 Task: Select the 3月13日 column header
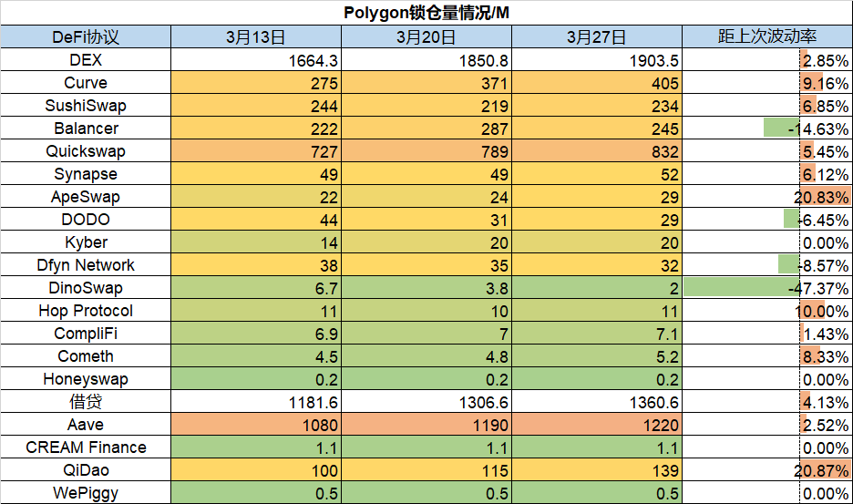256,37
